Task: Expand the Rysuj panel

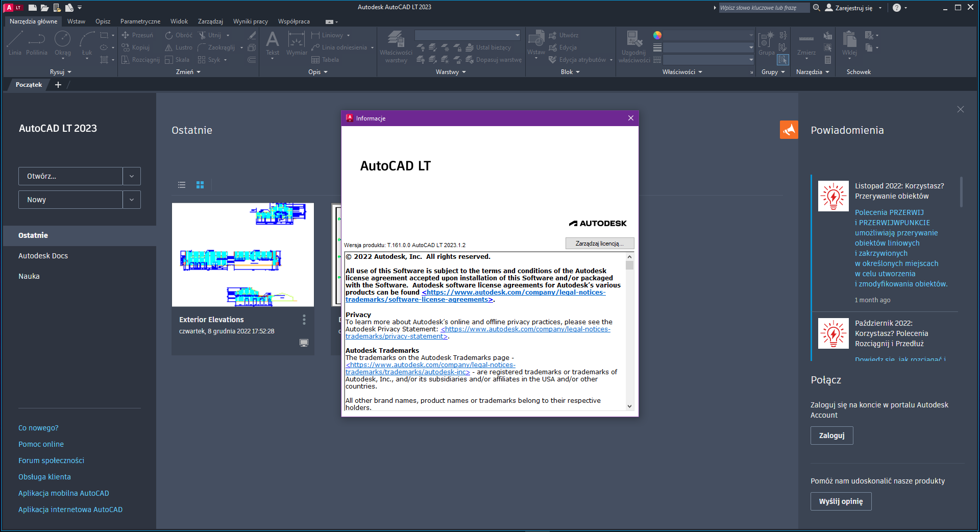Action: (x=61, y=72)
